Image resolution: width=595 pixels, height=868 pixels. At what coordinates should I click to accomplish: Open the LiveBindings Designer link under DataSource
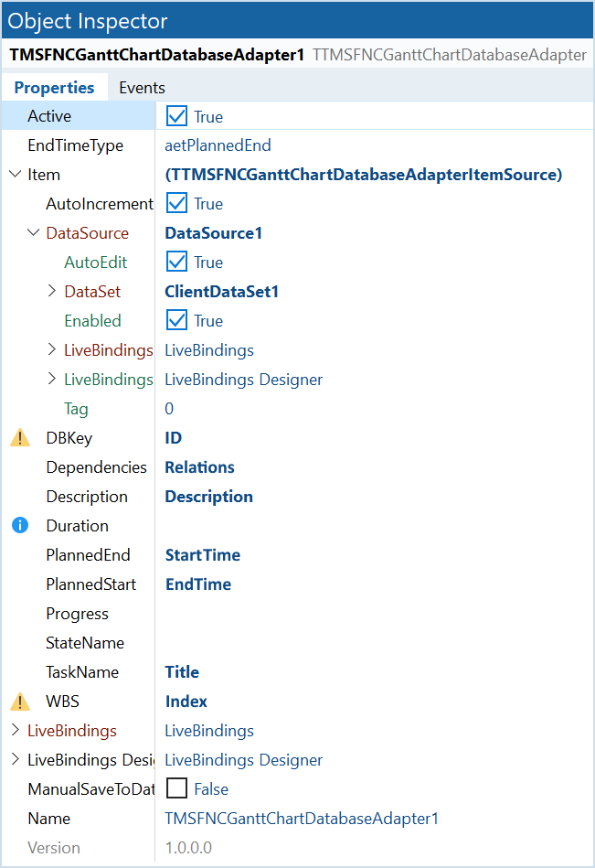(x=243, y=380)
